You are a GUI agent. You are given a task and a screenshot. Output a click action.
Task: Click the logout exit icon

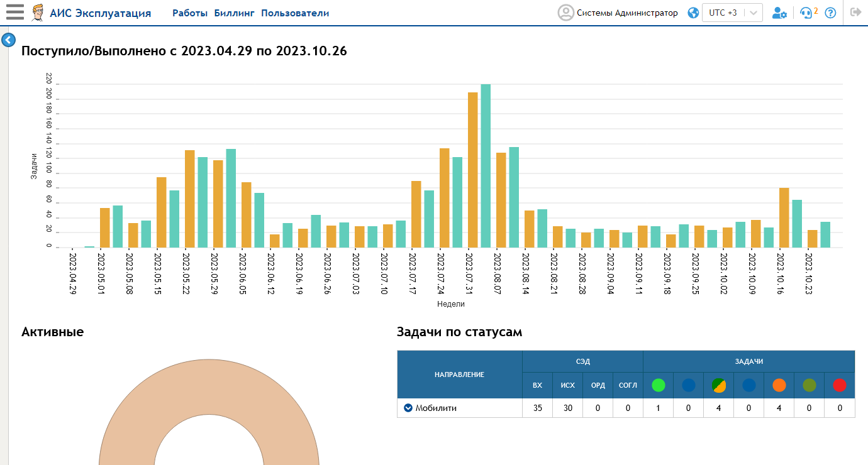855,12
